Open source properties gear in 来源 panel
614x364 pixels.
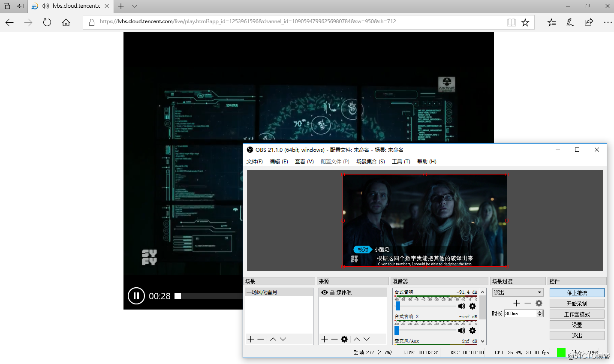coord(344,339)
